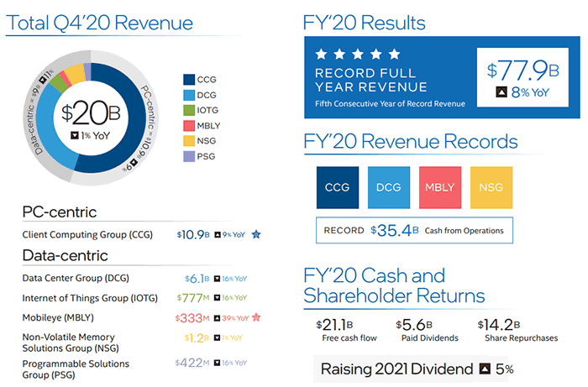Click the Mobileye (MBLY) row label
The height and width of the screenshot is (387, 588).
tap(58, 317)
